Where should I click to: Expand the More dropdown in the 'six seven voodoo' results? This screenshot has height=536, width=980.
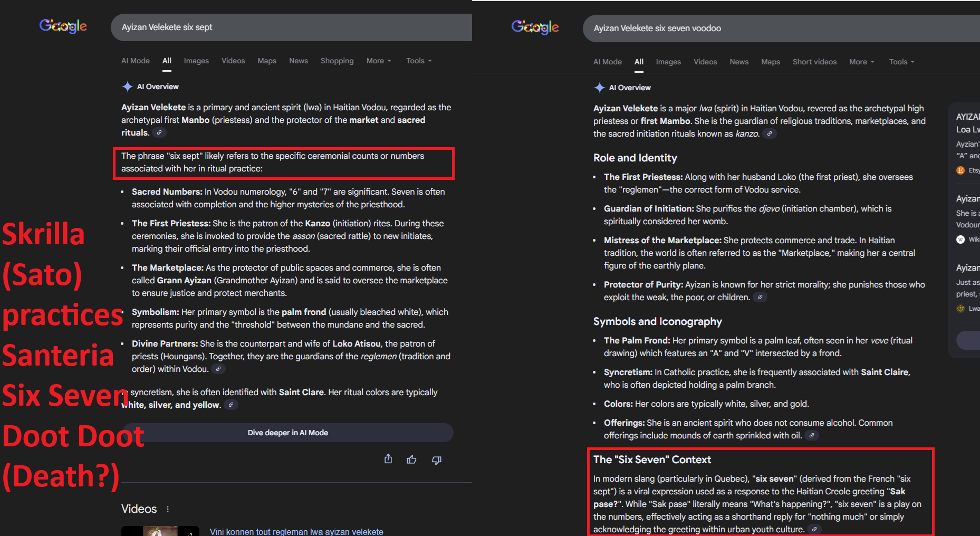(x=861, y=62)
